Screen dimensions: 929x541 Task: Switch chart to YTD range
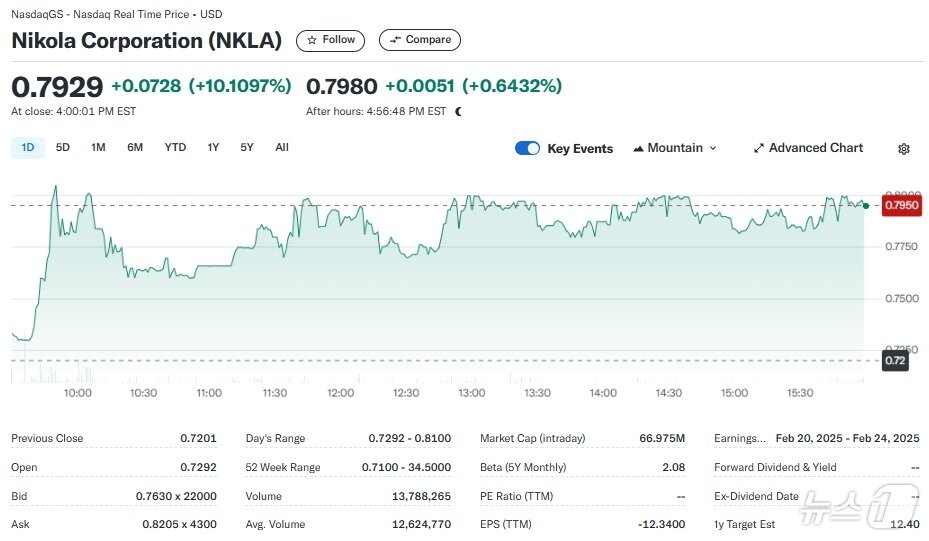175,148
